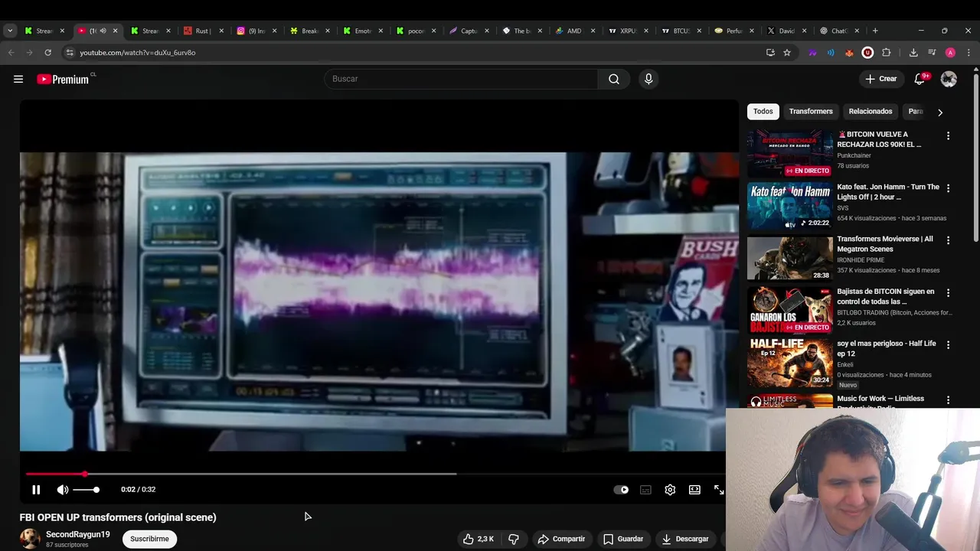This screenshot has height=551, width=980.
Task: Switch to the Rust browser tab
Action: click(202, 31)
